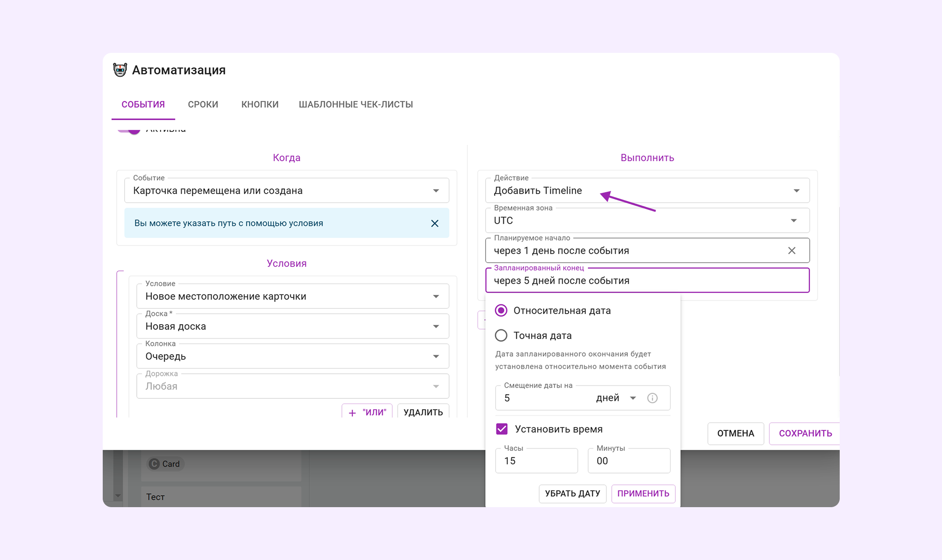
Task: Click the plus icon on "ИЛИ" button
Action: click(x=352, y=412)
